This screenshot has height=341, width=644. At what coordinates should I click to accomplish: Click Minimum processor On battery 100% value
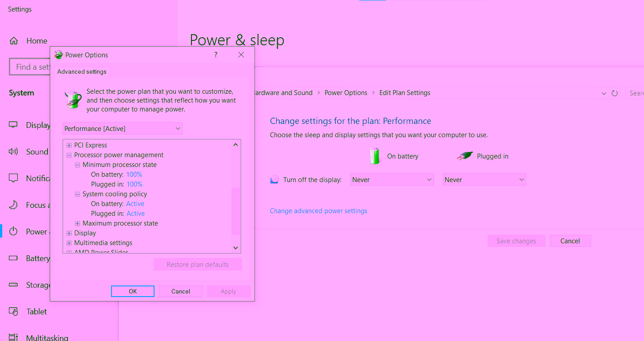click(x=134, y=174)
